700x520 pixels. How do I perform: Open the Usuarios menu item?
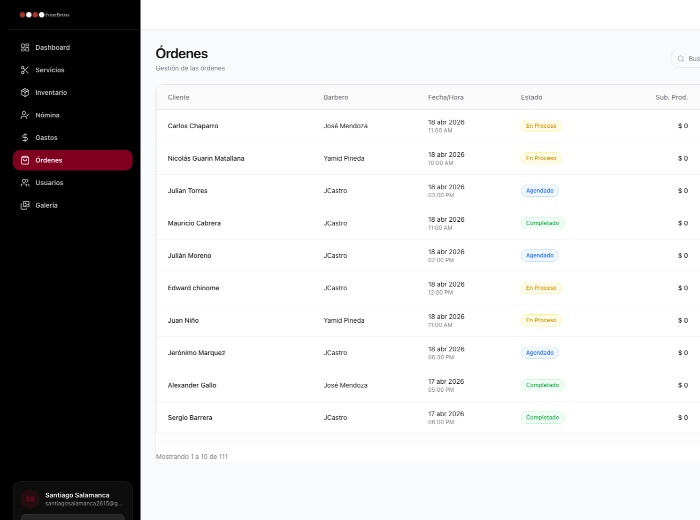(x=49, y=182)
